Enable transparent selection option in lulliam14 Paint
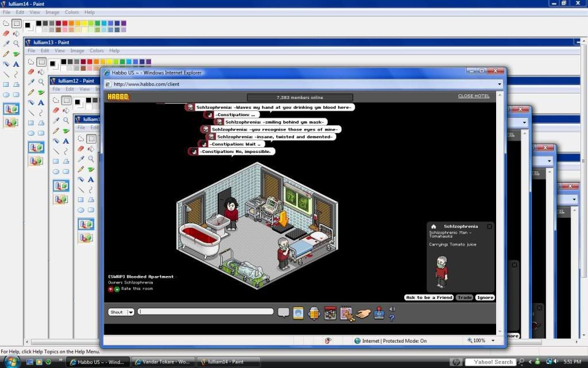This screenshot has height=368, width=588. [11, 122]
